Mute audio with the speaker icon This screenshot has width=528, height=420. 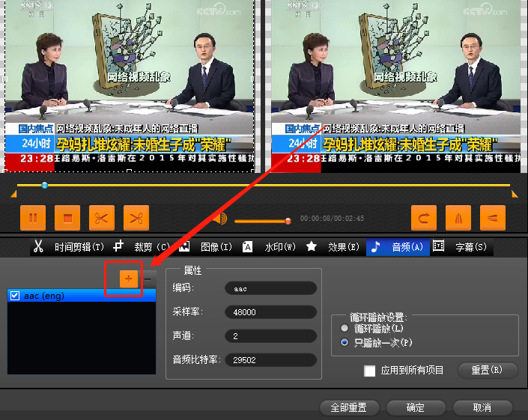[220, 219]
